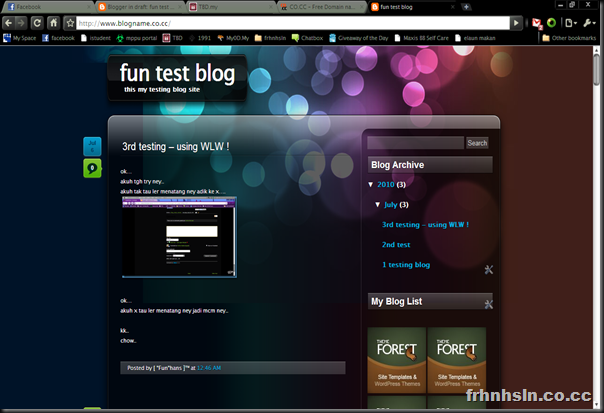Open the elaun makan bookmark

475,38
